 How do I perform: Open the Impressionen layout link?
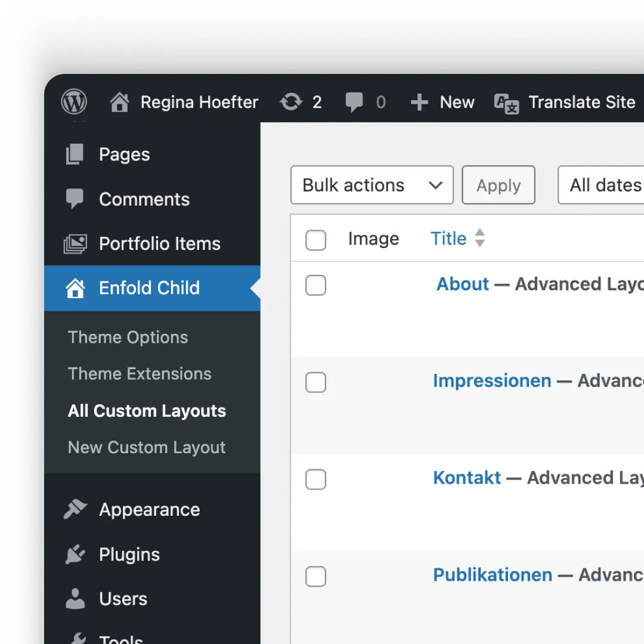point(491,381)
